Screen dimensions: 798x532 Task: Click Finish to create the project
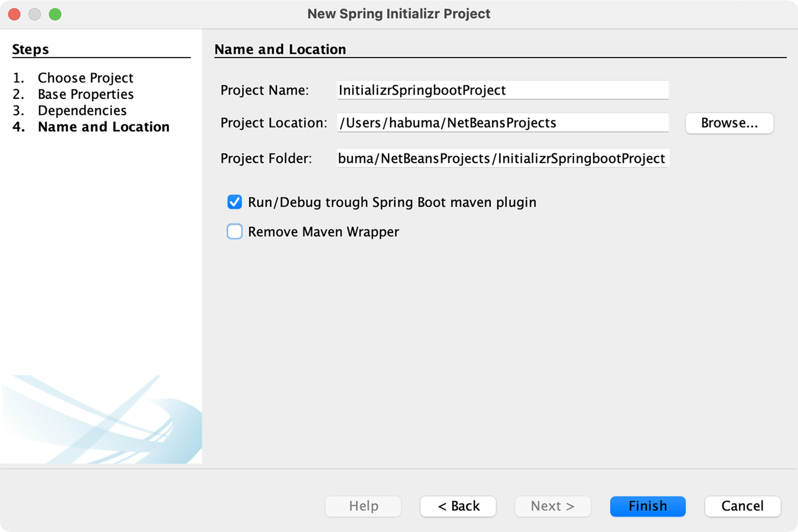coord(648,506)
